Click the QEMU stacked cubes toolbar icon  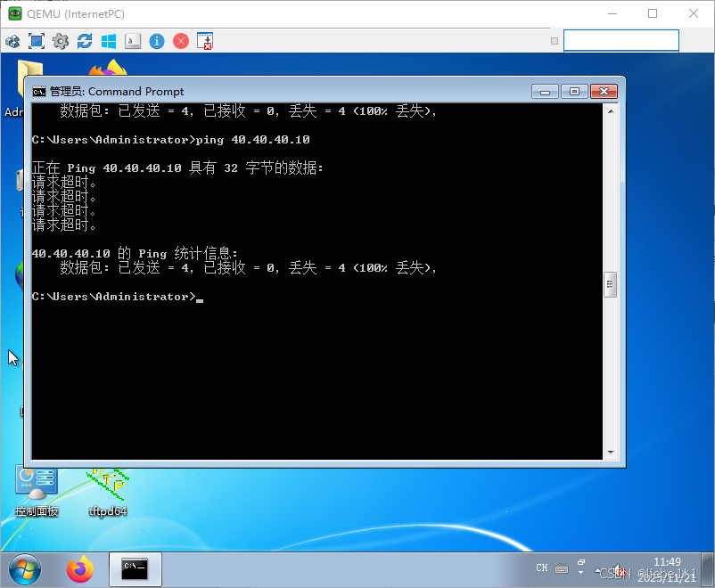12,42
